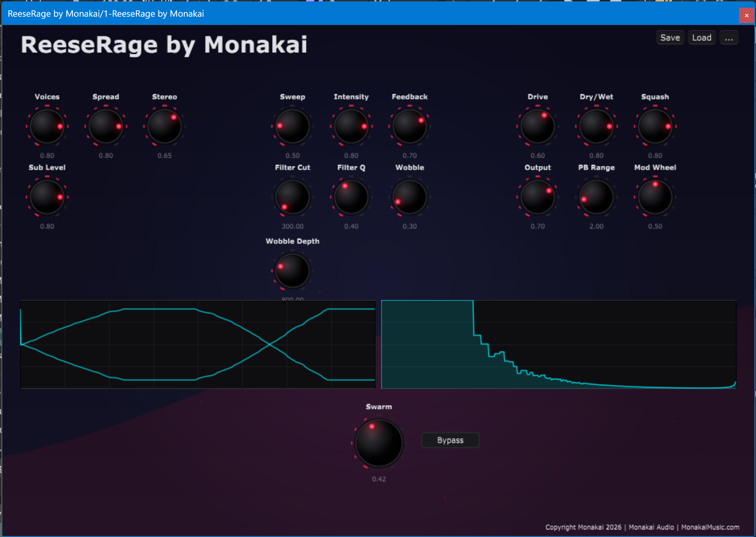Click the Mod Wheel value 0.50

coord(655,226)
